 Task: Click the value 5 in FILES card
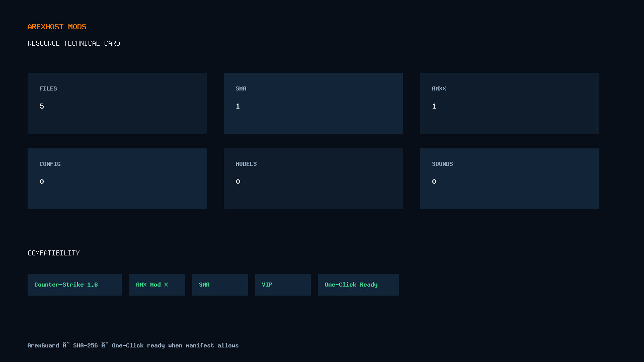tap(42, 106)
